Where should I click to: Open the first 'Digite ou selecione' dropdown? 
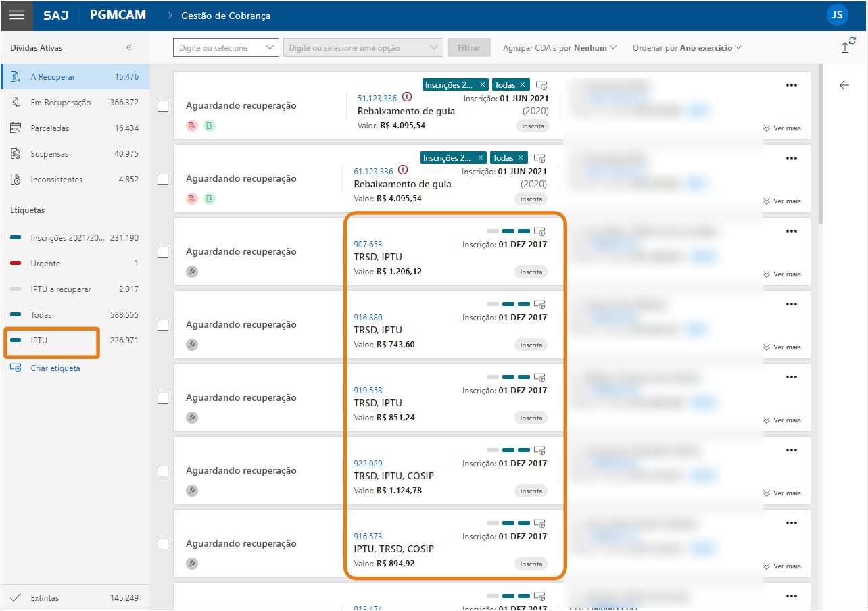point(226,47)
